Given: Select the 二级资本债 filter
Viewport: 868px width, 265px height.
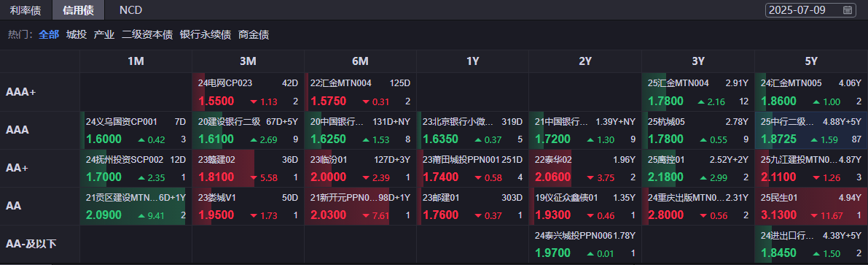Looking at the screenshot, I should click(x=147, y=34).
